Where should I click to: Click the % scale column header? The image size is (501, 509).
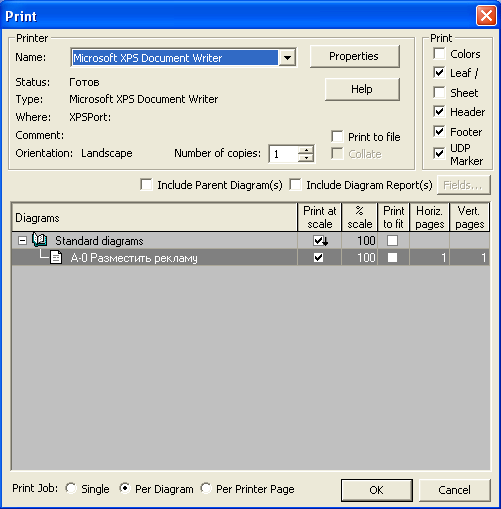click(360, 217)
